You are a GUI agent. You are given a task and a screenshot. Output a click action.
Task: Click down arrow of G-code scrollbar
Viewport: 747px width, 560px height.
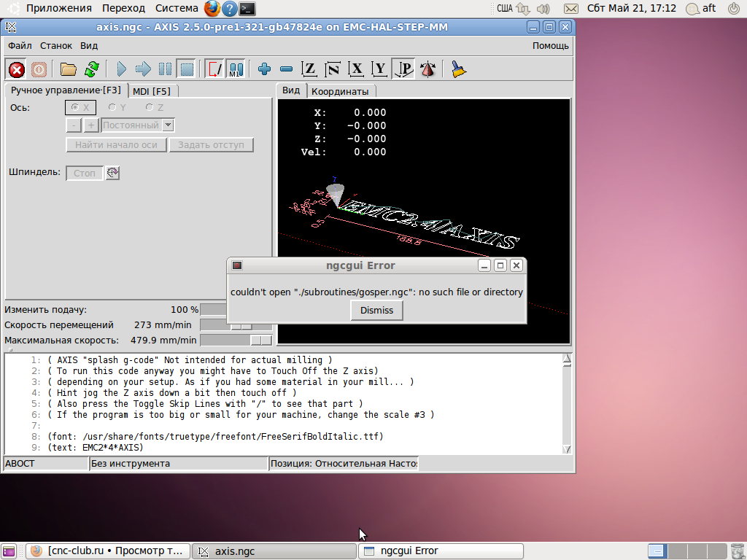(x=567, y=448)
